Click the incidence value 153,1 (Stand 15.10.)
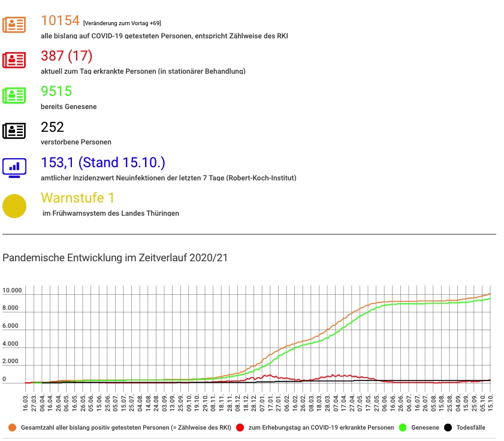504x441 pixels. click(103, 162)
